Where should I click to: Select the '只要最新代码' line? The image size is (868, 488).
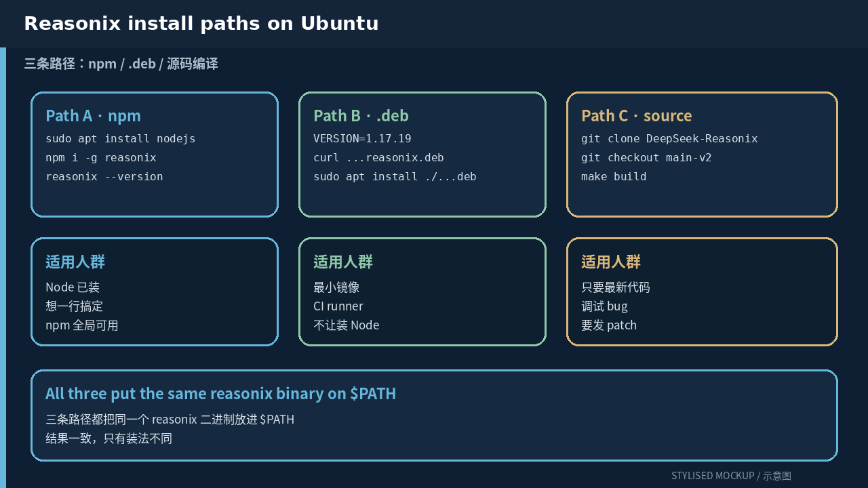click(616, 287)
